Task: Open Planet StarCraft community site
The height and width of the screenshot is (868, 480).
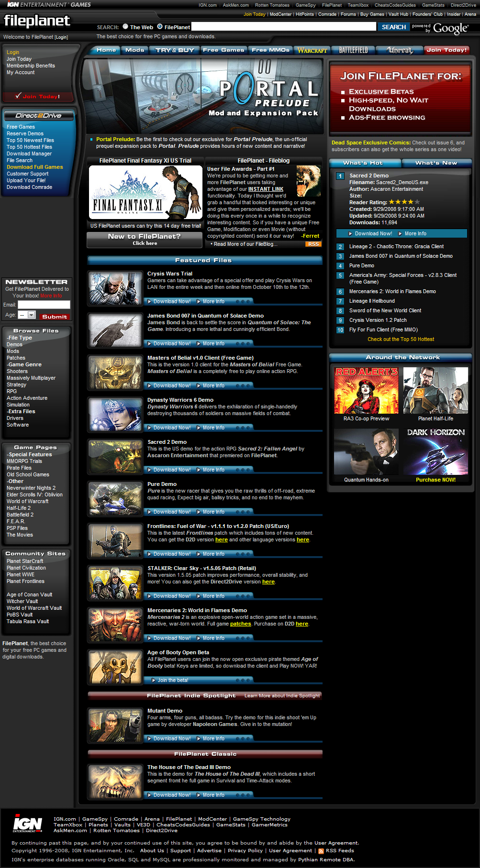Action: [x=25, y=561]
